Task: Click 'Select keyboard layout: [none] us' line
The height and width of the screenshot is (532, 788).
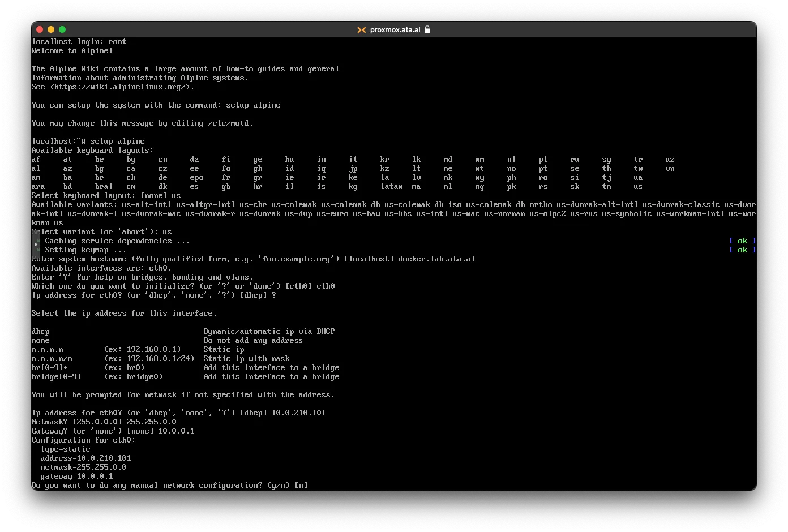Action: pyautogui.click(x=106, y=196)
